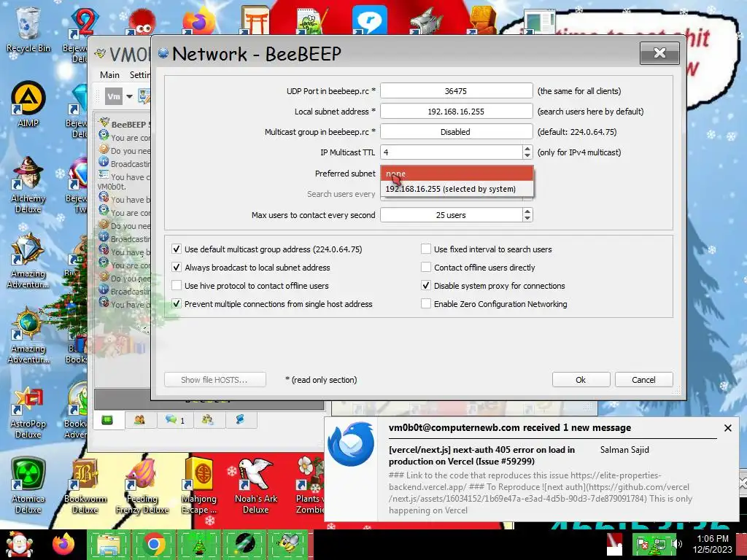The image size is (747, 560).
Task: Open Chrome from the taskbar
Action: [x=153, y=545]
